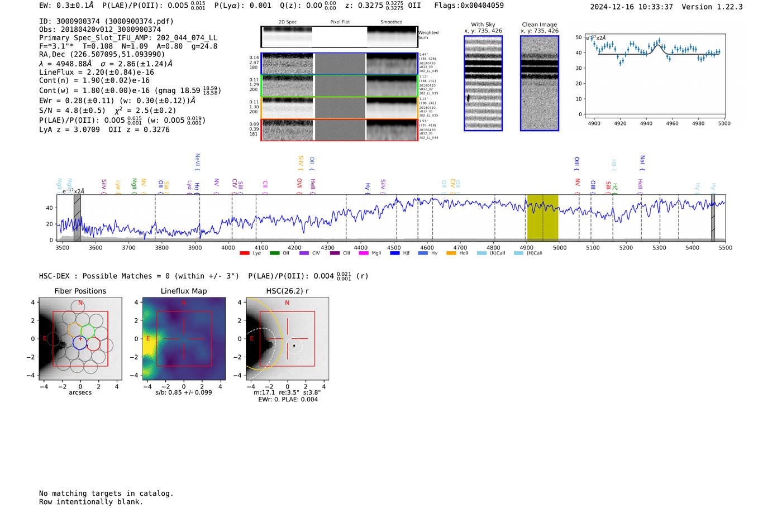This screenshot has height=532, width=782.
Task: Click the 'S/N = 4.8(±0.5)' line
Action: point(72,111)
